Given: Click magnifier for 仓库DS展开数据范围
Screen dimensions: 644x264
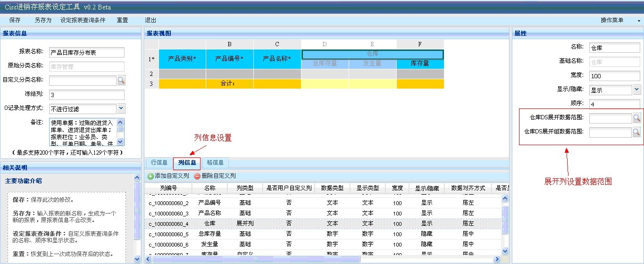Looking at the screenshot, I should click(636, 118).
